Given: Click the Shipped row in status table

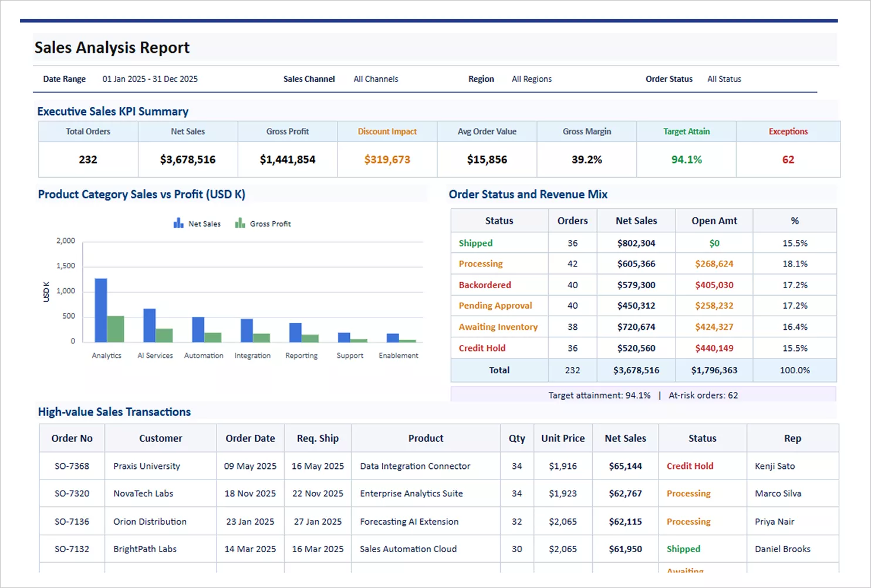Looking at the screenshot, I should click(x=644, y=243).
